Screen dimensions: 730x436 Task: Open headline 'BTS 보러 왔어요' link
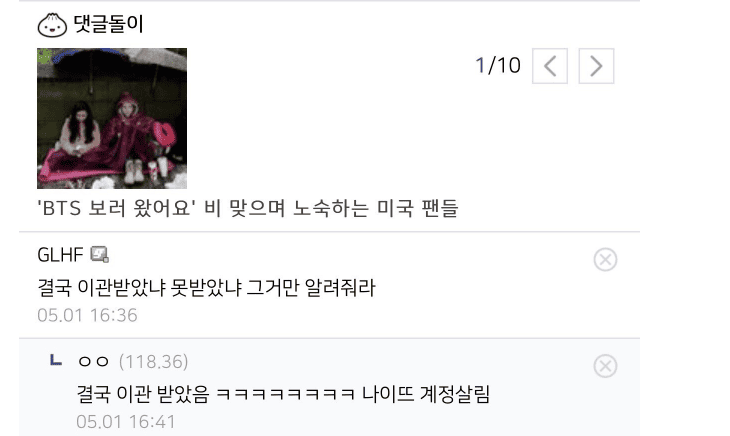(248, 208)
